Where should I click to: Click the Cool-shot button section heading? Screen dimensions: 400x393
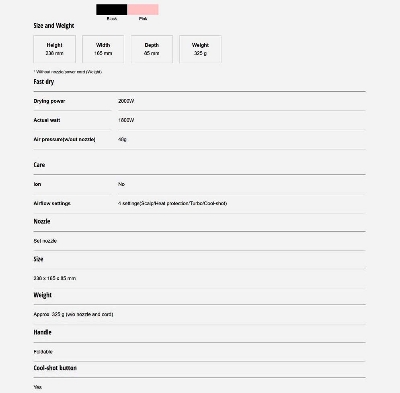(x=55, y=368)
